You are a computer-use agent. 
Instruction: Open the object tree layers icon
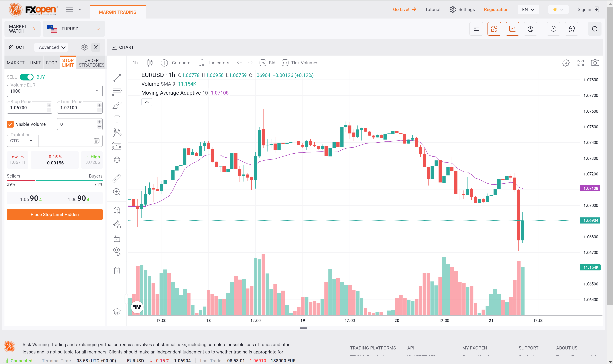point(117,311)
